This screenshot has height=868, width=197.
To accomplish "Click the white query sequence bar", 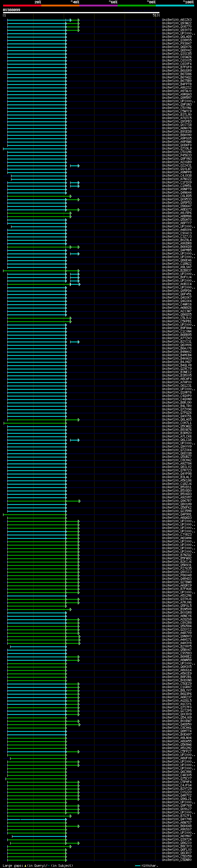I will tap(81, 13).
